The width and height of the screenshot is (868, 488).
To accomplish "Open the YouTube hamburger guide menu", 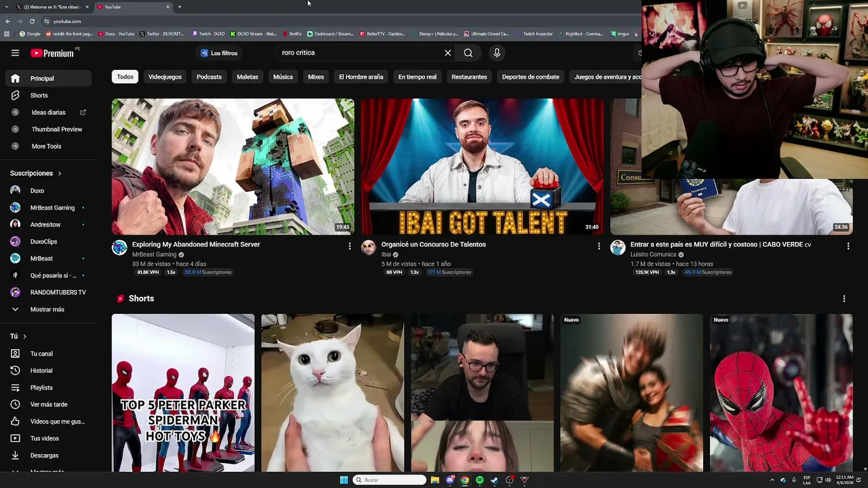I will [15, 53].
